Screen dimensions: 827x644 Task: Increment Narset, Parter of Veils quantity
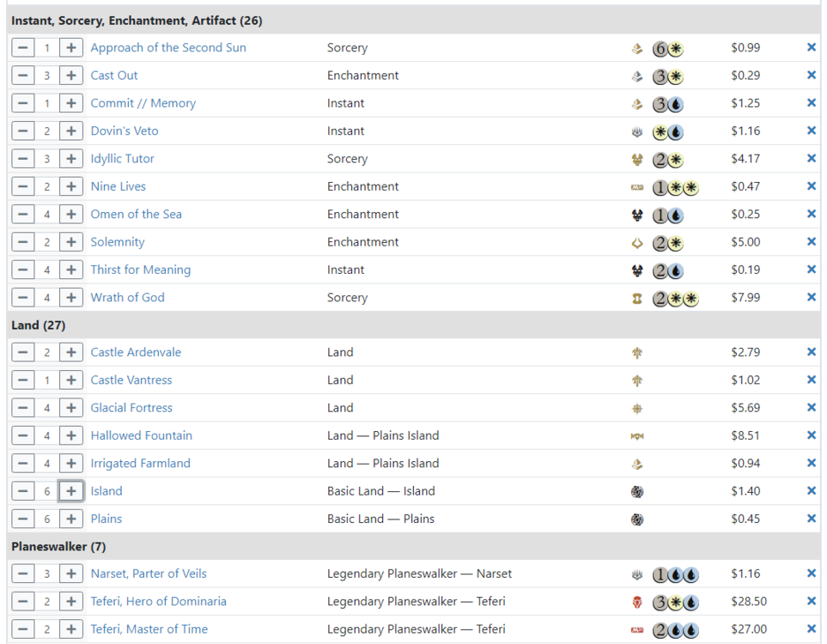click(71, 574)
